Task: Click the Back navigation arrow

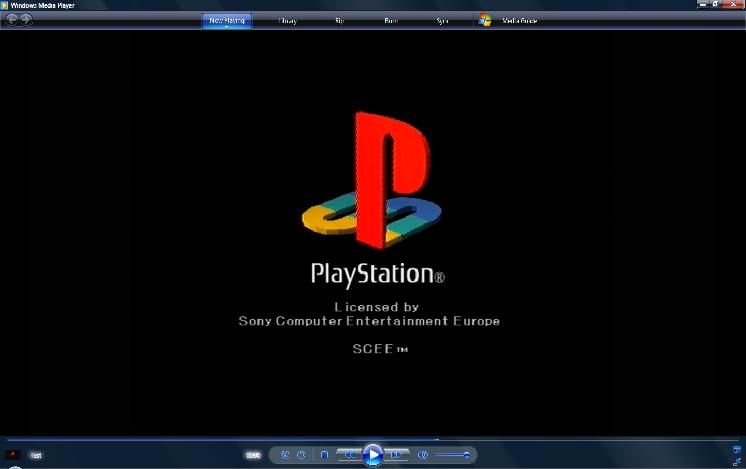Action: pos(11,20)
